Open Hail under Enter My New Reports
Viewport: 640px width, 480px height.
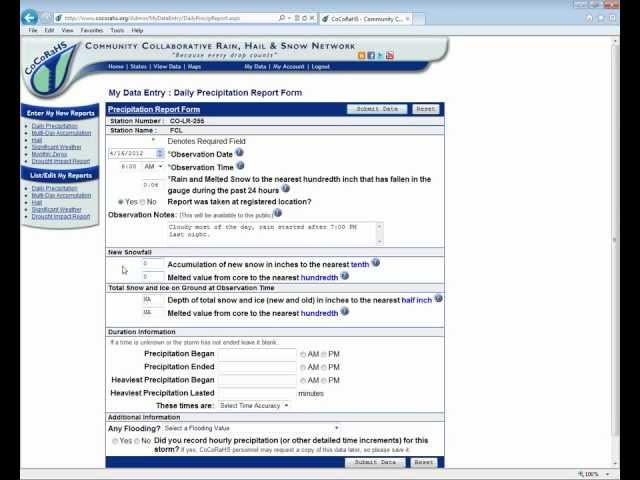(37, 140)
